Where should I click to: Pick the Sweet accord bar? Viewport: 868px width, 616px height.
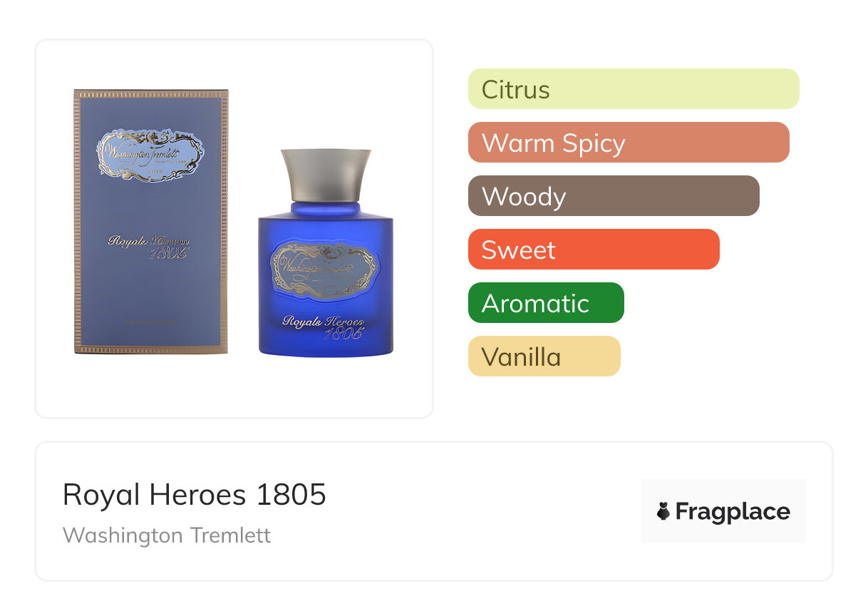(594, 250)
